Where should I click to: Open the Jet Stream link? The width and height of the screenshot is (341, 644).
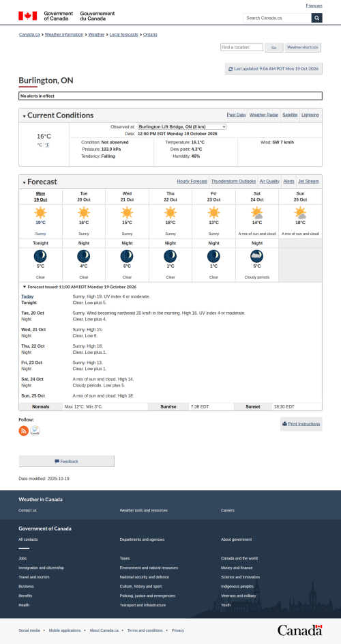tap(308, 181)
